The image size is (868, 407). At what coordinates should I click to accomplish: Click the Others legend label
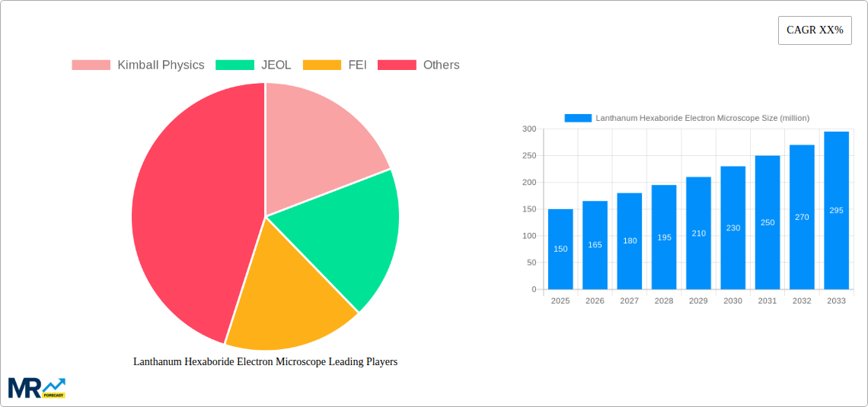pos(441,65)
